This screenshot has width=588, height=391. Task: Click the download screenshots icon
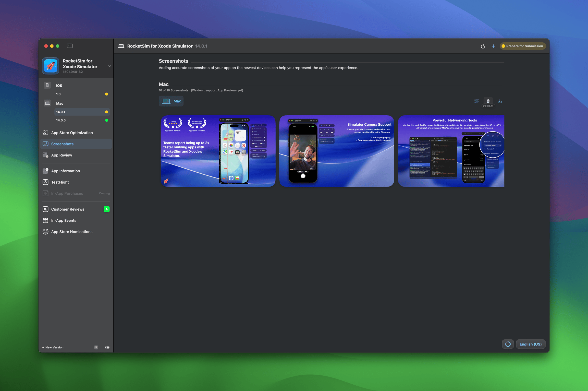[x=500, y=101]
